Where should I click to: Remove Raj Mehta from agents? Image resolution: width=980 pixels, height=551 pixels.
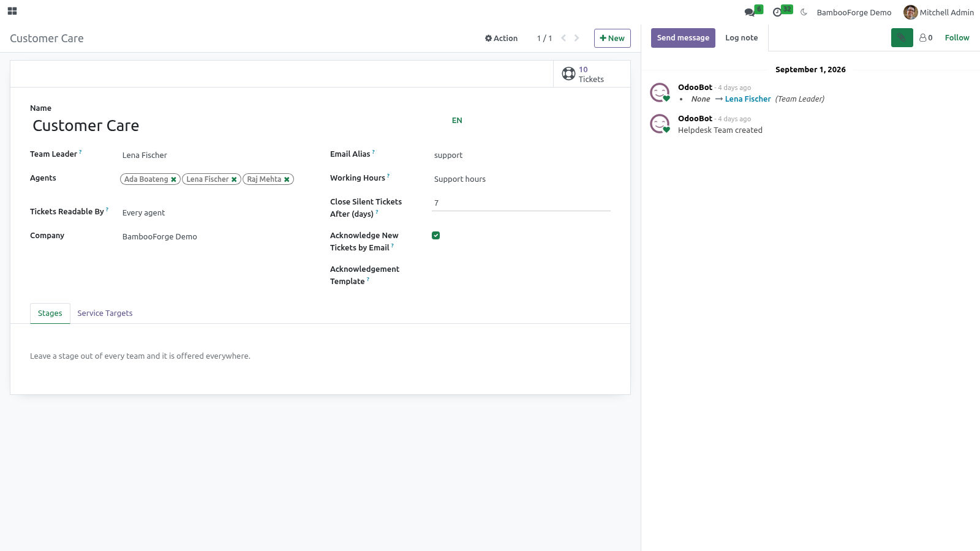point(287,179)
